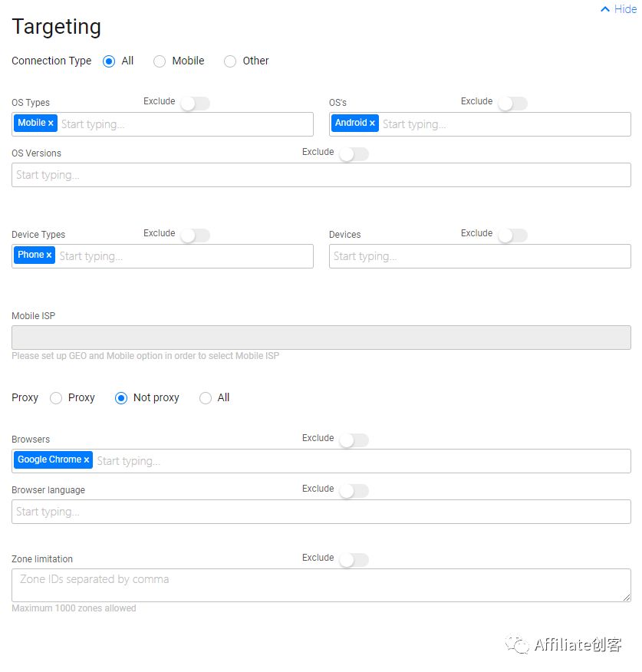
Task: Grab the Zone limitation textarea resize handle
Action: click(x=627, y=598)
